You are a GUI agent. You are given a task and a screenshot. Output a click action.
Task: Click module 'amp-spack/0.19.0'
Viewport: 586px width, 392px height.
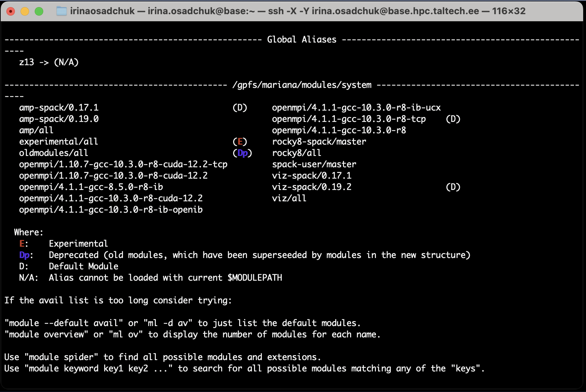[x=59, y=119]
